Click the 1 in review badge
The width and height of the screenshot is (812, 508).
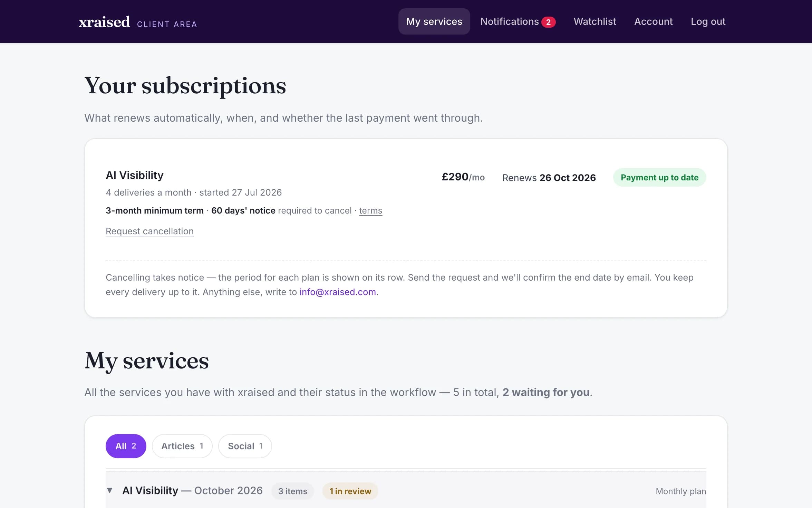point(350,491)
